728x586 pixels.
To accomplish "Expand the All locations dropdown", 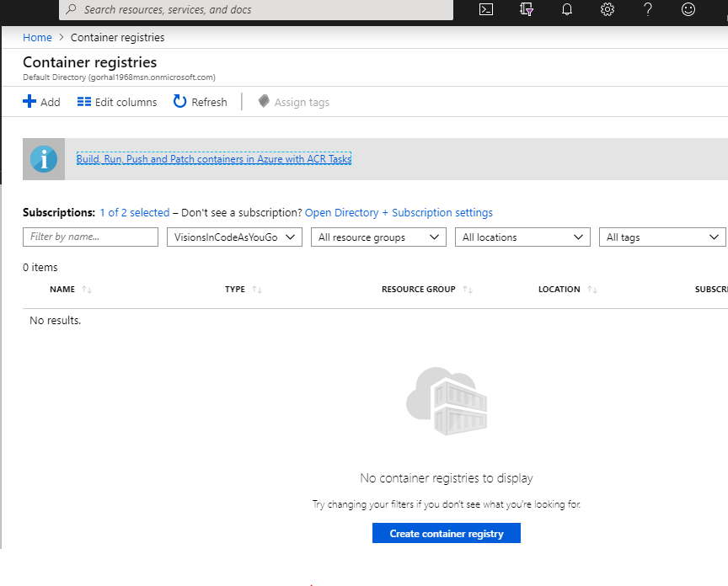I will [x=522, y=237].
